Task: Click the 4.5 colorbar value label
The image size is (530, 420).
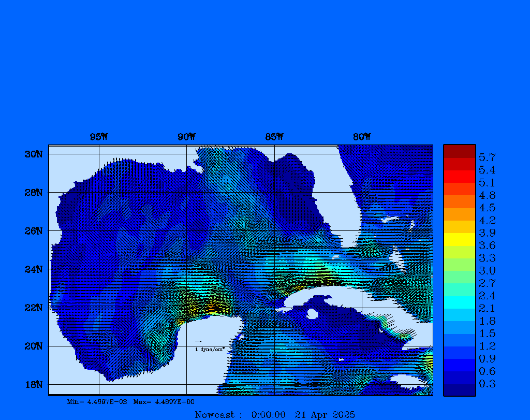Action: 487,208
